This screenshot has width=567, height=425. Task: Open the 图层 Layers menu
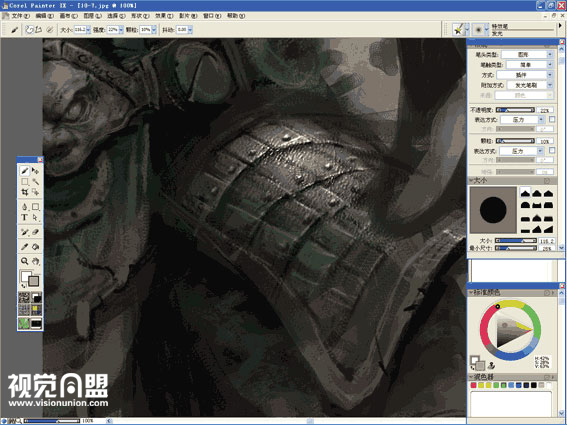(x=93, y=16)
